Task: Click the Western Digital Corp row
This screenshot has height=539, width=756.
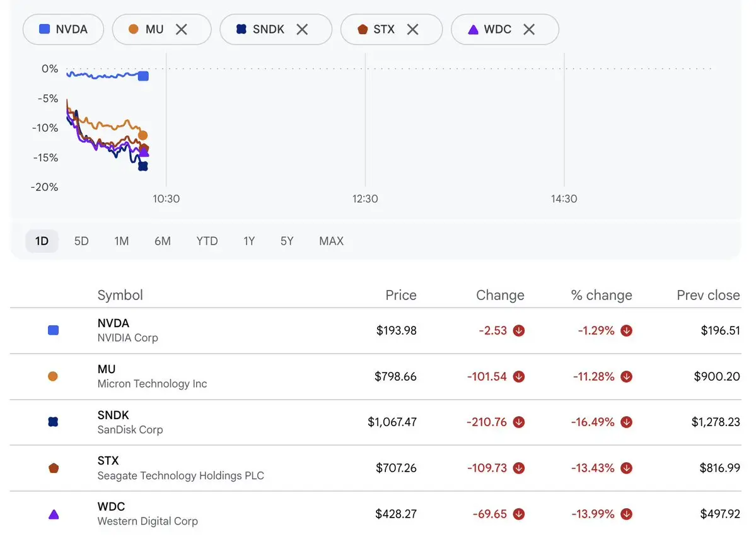Action: 376,514
